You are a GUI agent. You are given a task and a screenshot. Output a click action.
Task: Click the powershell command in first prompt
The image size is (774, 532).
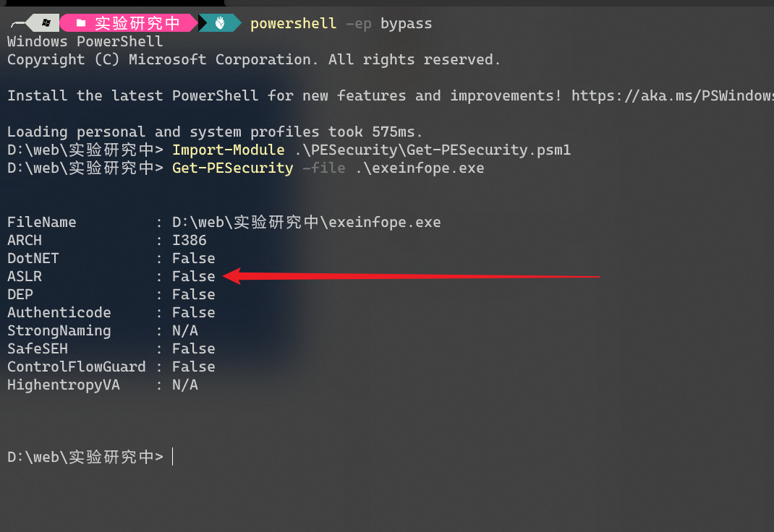pos(293,23)
